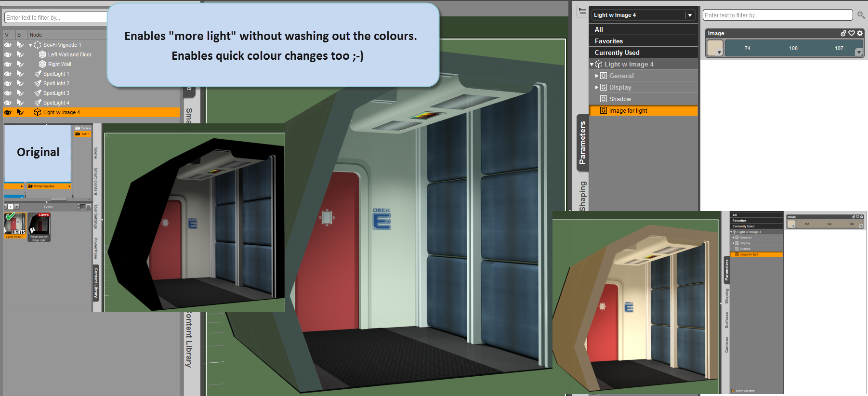Click the General group G icon in large pane
Image resolution: width=868 pixels, height=396 pixels.
[604, 76]
